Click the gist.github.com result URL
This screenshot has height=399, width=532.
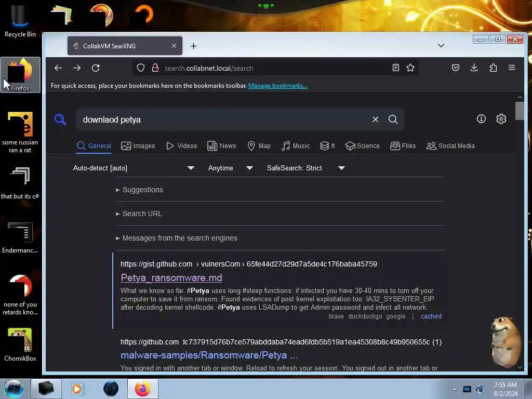[249, 264]
